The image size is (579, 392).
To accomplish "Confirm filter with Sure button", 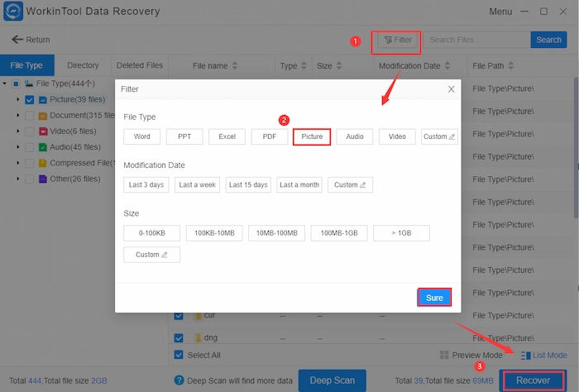I will (x=434, y=298).
